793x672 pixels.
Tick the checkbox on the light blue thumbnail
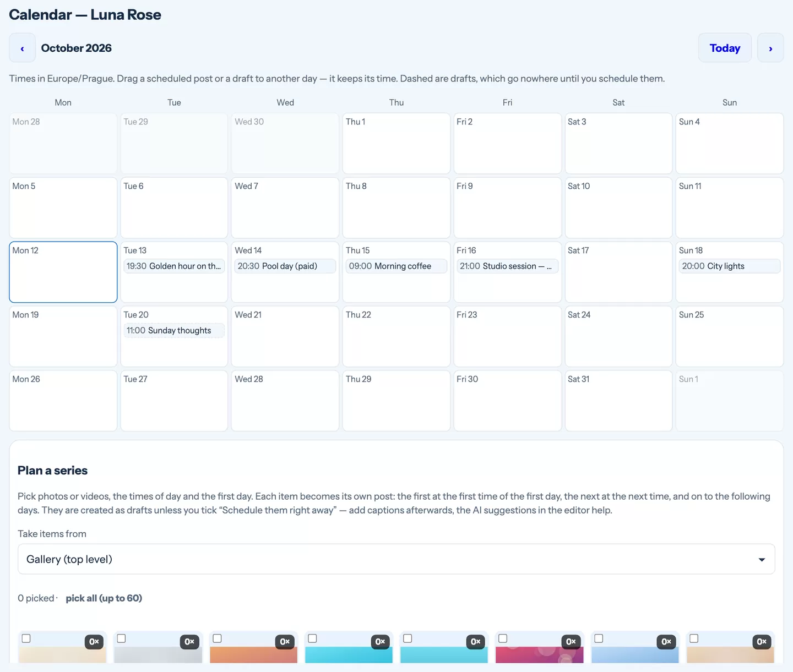[599, 638]
